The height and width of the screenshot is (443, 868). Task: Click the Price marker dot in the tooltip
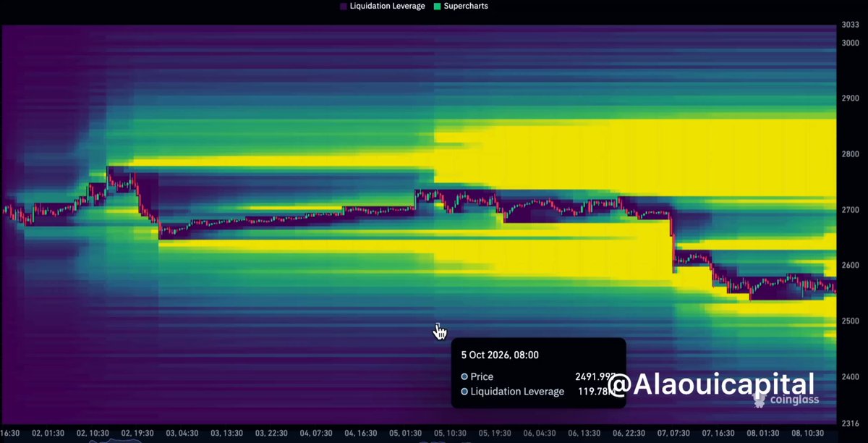464,377
